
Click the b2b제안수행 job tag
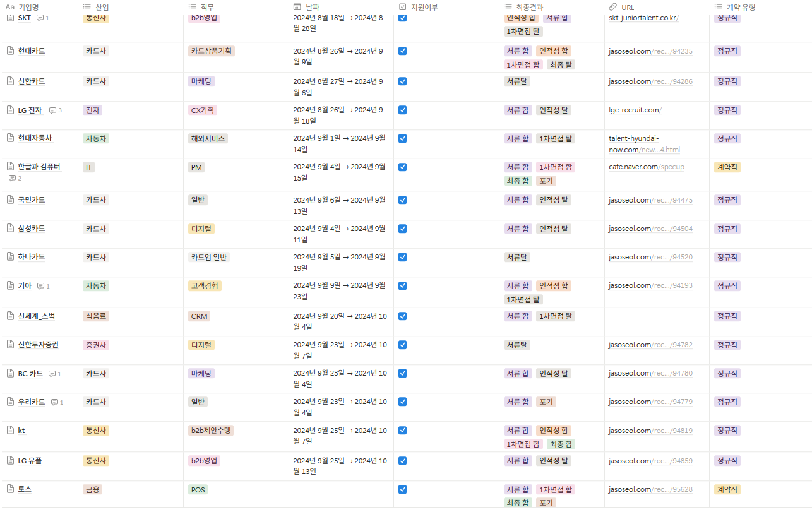coord(212,431)
